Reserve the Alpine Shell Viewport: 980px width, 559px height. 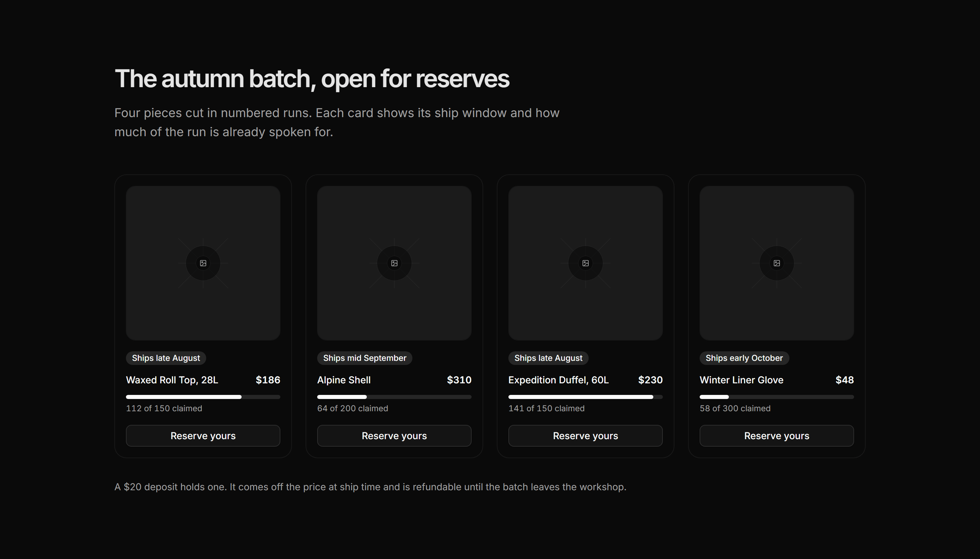(x=394, y=436)
